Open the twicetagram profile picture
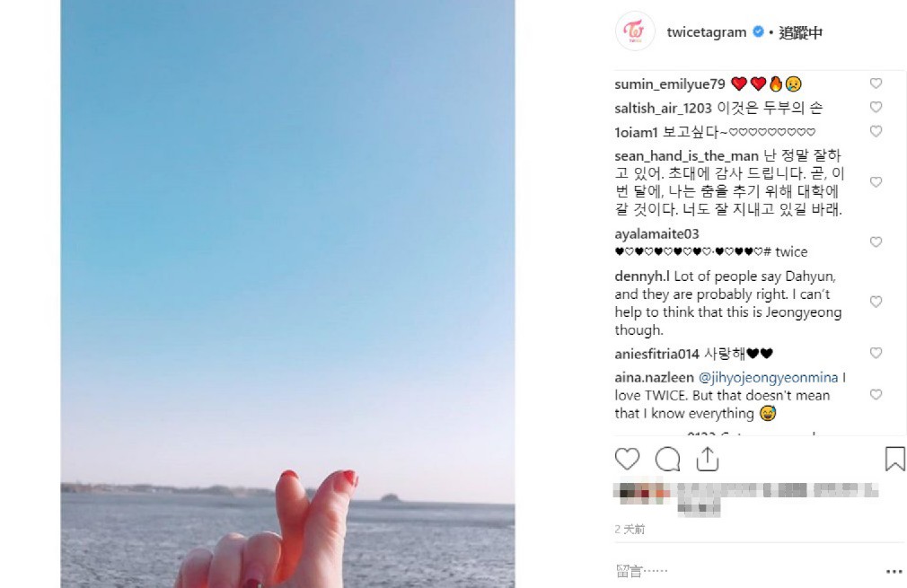The width and height of the screenshot is (907, 588). coord(635,31)
